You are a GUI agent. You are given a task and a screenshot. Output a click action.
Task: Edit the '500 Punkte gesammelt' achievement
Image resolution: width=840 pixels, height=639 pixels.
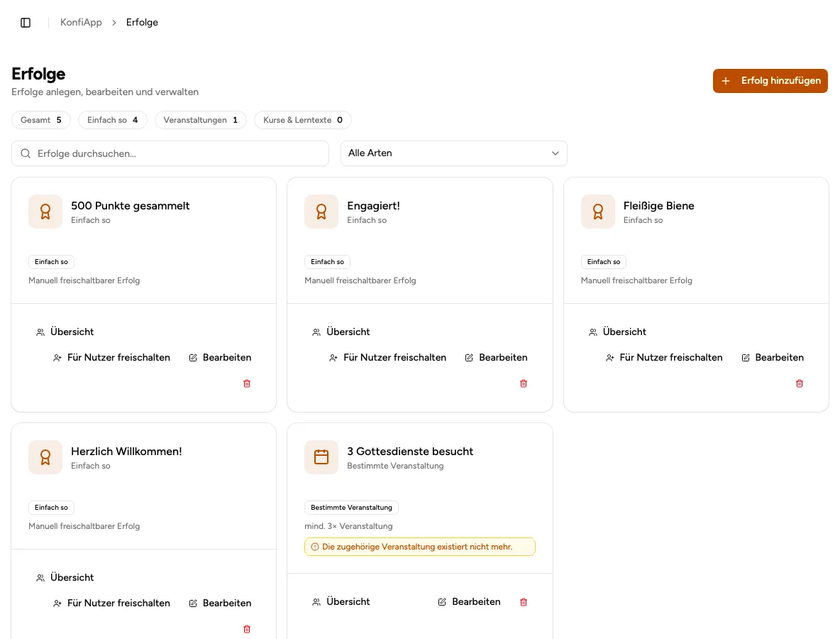[220, 358]
